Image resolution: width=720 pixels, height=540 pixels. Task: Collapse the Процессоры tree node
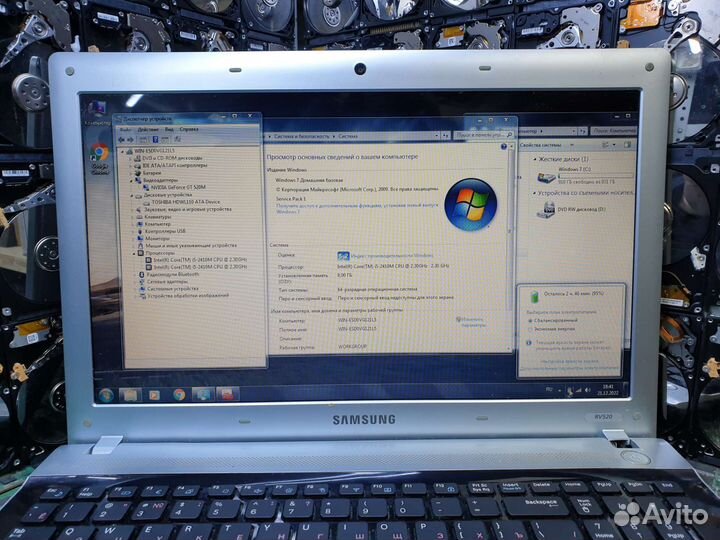[134, 253]
